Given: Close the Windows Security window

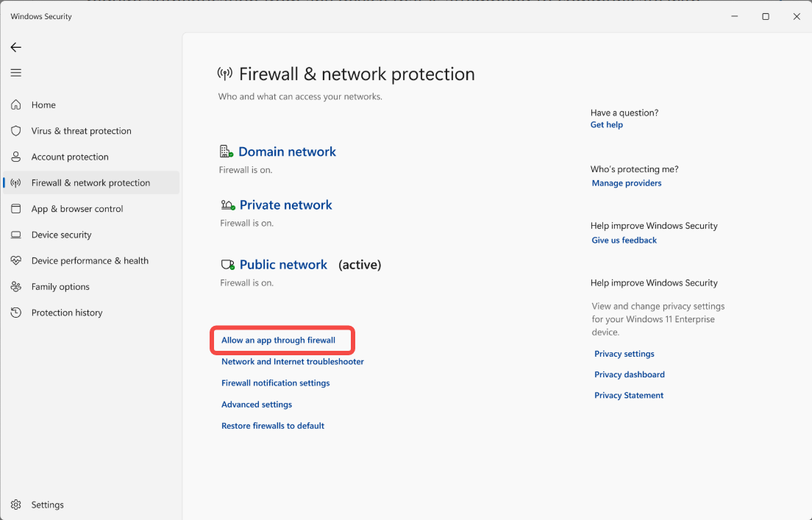Looking at the screenshot, I should click(x=797, y=17).
